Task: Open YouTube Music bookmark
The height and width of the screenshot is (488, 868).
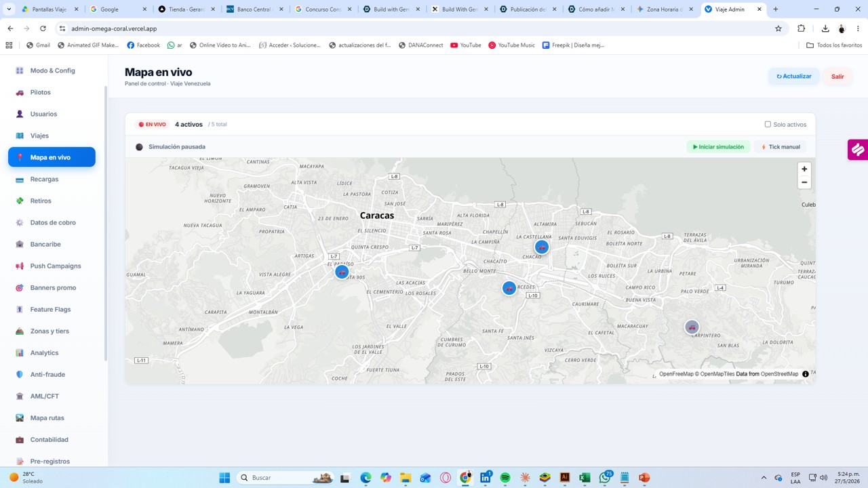Action: tap(511, 45)
